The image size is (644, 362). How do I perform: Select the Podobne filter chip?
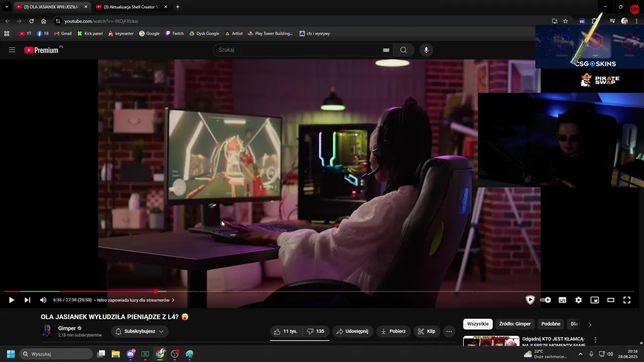(551, 324)
